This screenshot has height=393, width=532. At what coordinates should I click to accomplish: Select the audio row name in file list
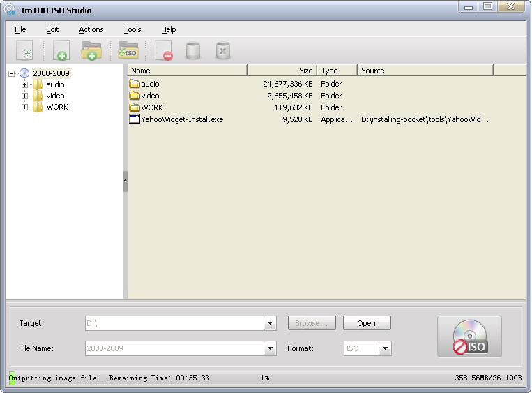[150, 84]
